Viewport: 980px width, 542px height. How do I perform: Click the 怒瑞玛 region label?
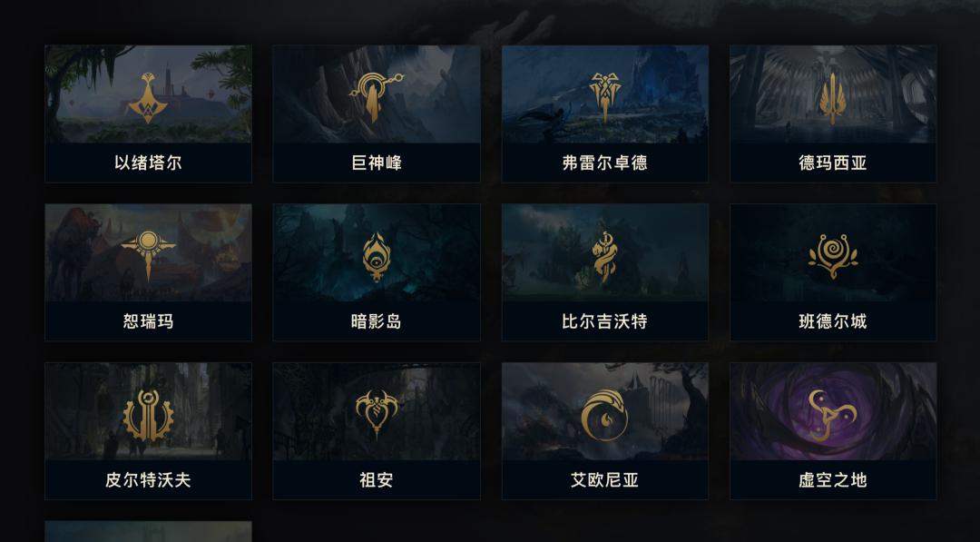148,321
